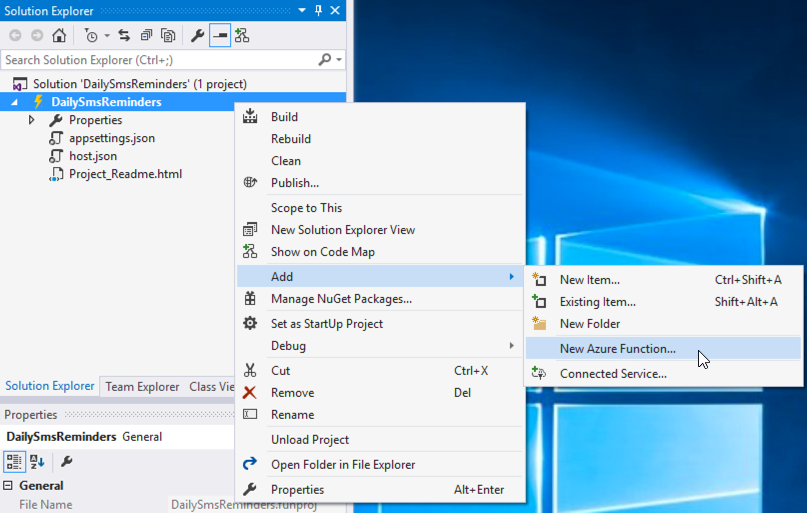Click the magnifier search icon

click(325, 60)
